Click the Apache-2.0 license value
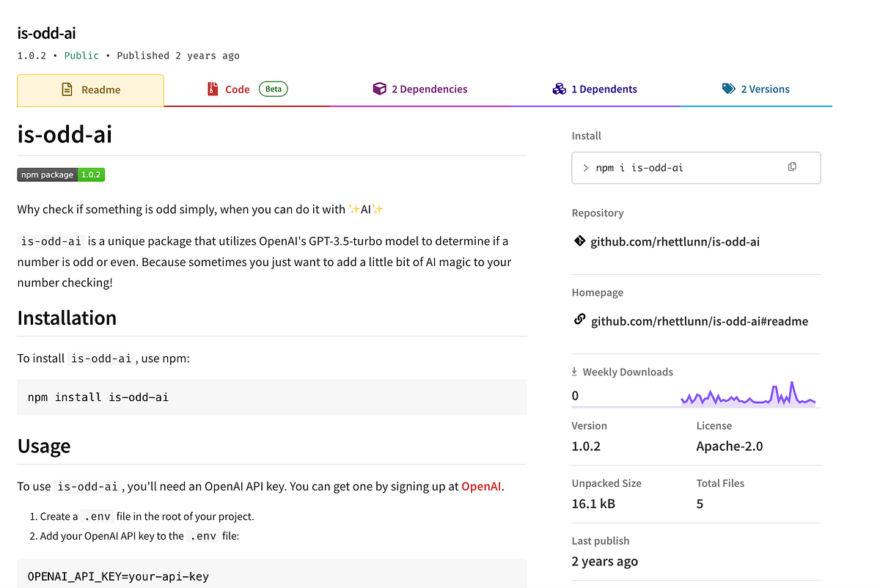 (730, 446)
